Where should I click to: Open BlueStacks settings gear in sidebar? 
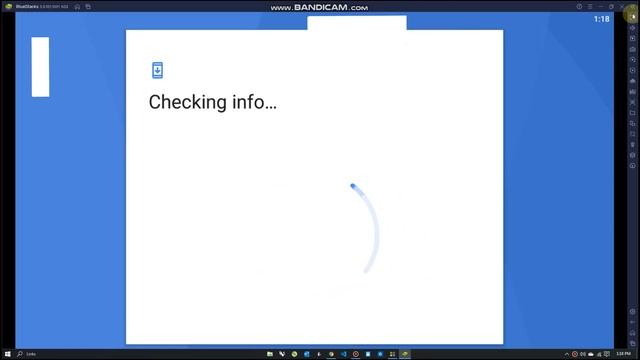click(x=633, y=311)
